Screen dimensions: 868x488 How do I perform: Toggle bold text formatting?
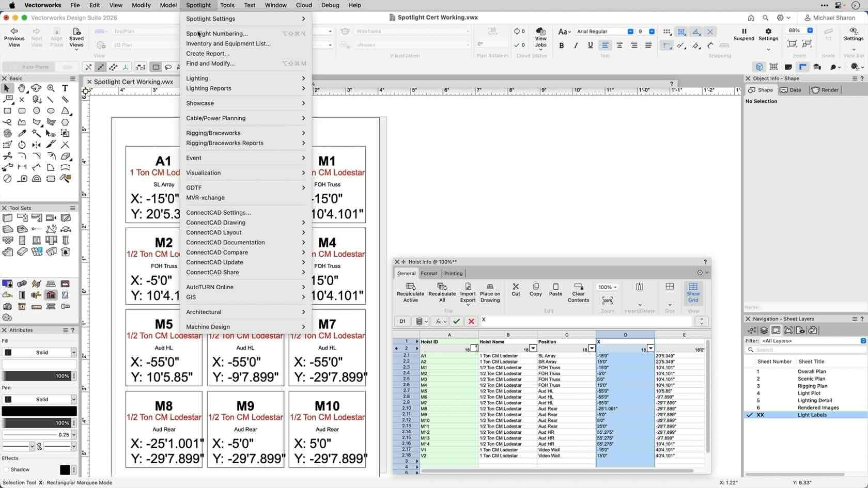click(x=562, y=45)
